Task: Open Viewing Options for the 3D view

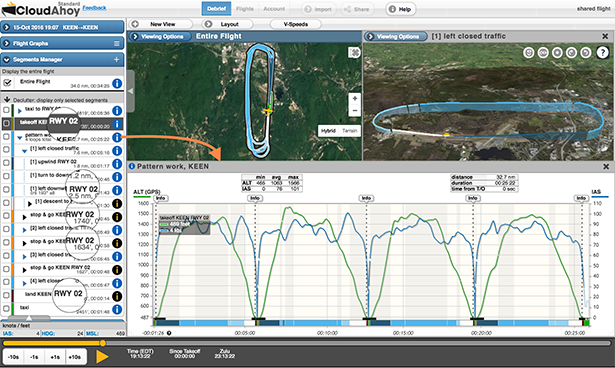Action: tap(396, 36)
